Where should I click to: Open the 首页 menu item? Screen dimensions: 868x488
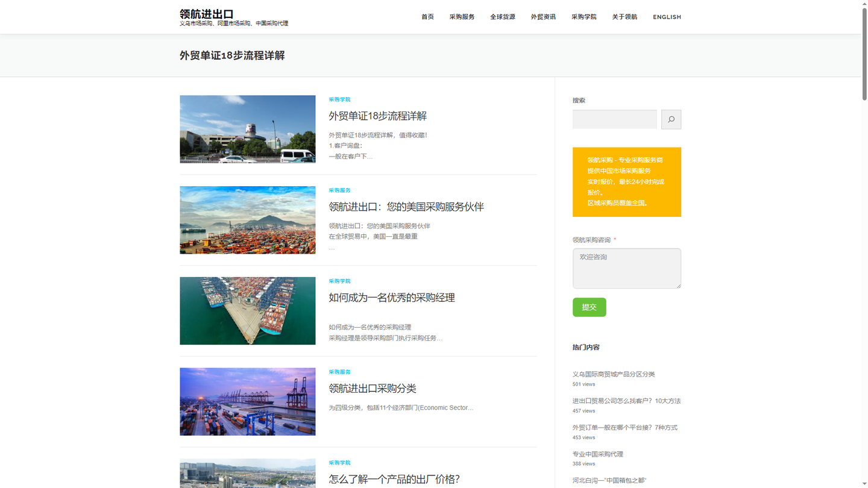(427, 17)
